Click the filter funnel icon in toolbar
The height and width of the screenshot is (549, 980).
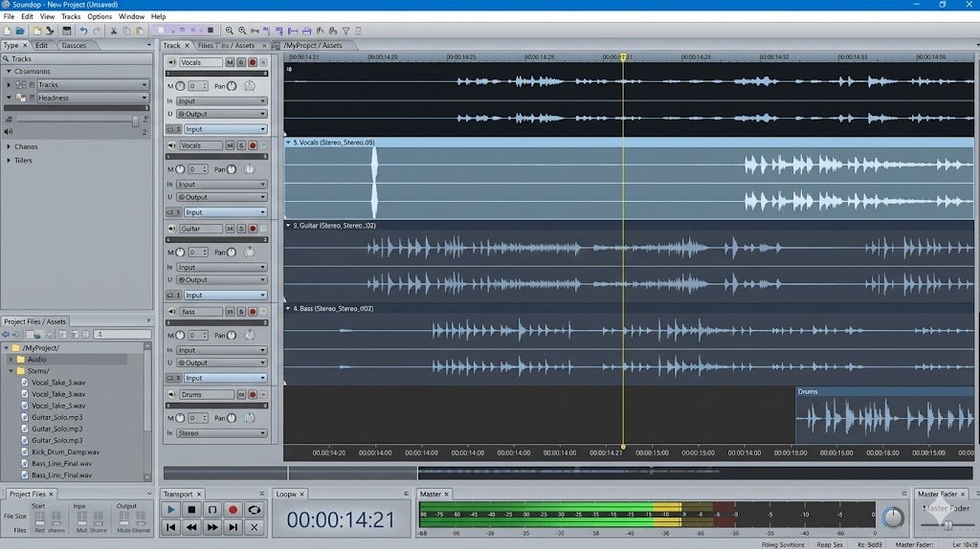coord(345,31)
